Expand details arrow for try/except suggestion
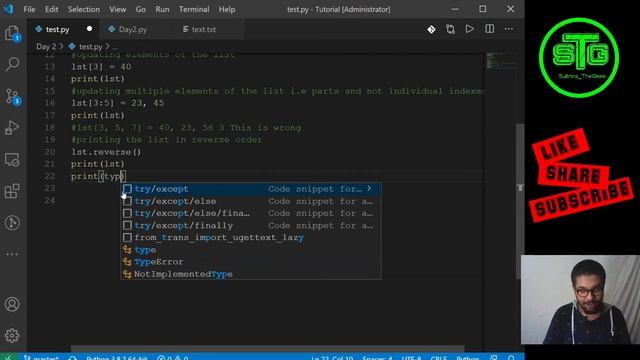Image resolution: width=640 pixels, height=360 pixels. click(369, 189)
